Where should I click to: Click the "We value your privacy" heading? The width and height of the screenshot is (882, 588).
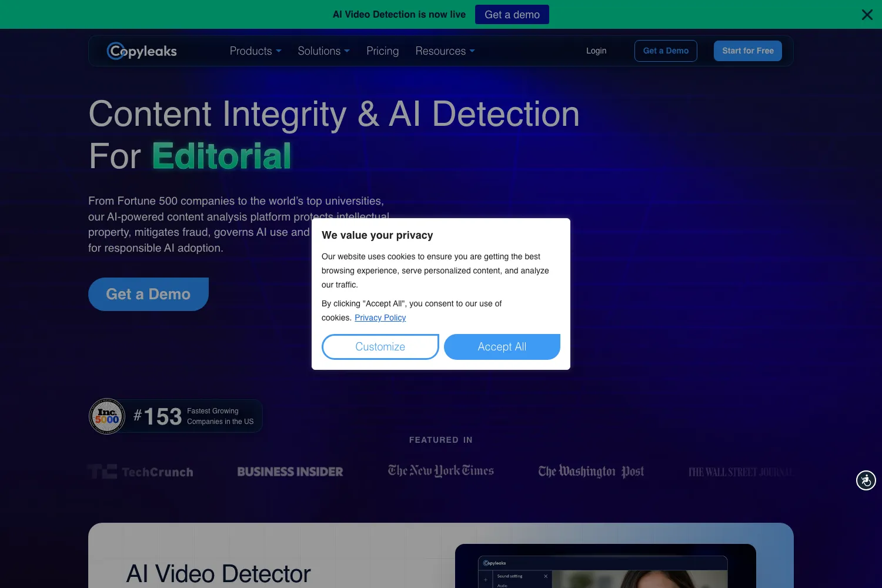(377, 235)
